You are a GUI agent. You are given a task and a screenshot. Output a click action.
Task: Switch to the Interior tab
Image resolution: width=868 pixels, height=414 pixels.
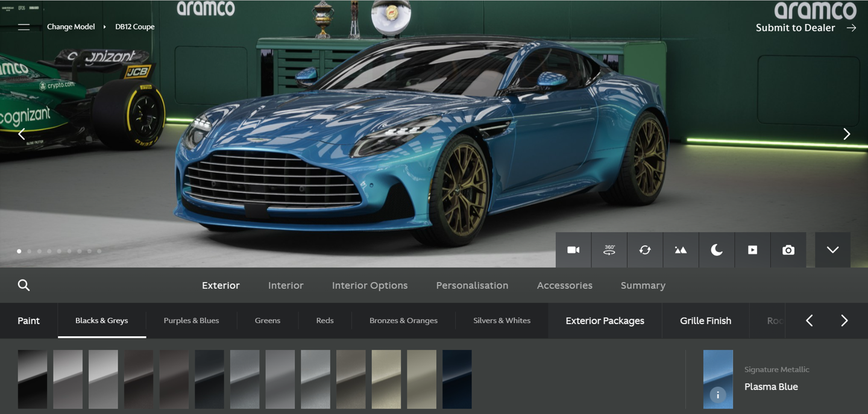coord(286,286)
